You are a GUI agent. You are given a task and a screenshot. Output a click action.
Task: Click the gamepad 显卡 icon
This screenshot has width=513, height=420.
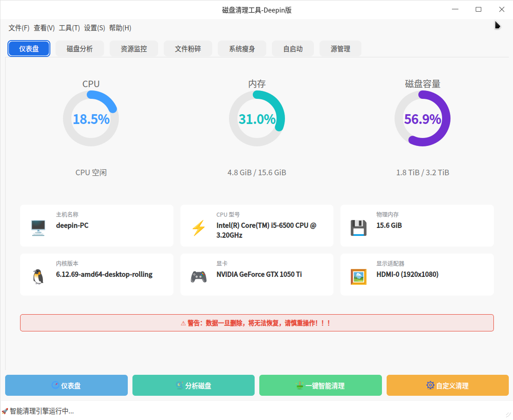tap(199, 276)
